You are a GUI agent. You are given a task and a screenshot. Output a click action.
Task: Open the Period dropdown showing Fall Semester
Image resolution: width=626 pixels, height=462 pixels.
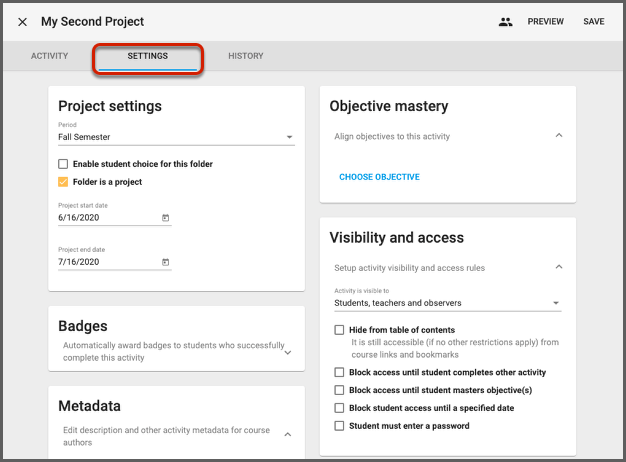click(x=176, y=137)
